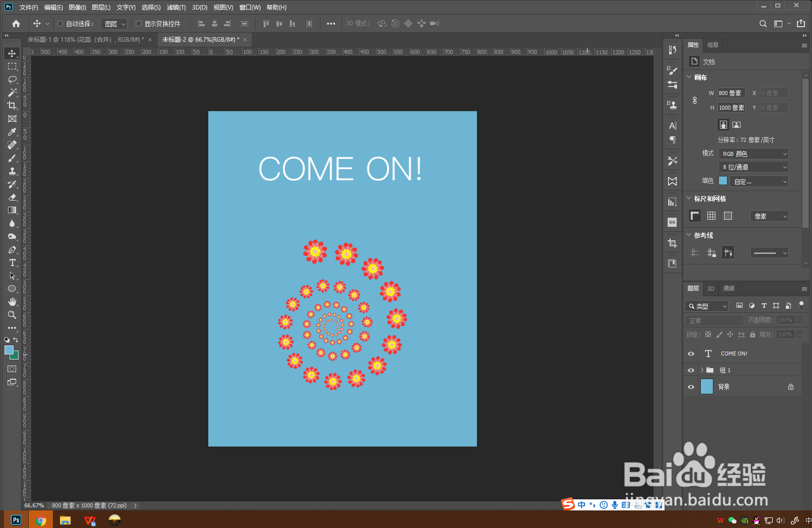Open the guide line style dropdown

pyautogui.click(x=769, y=253)
